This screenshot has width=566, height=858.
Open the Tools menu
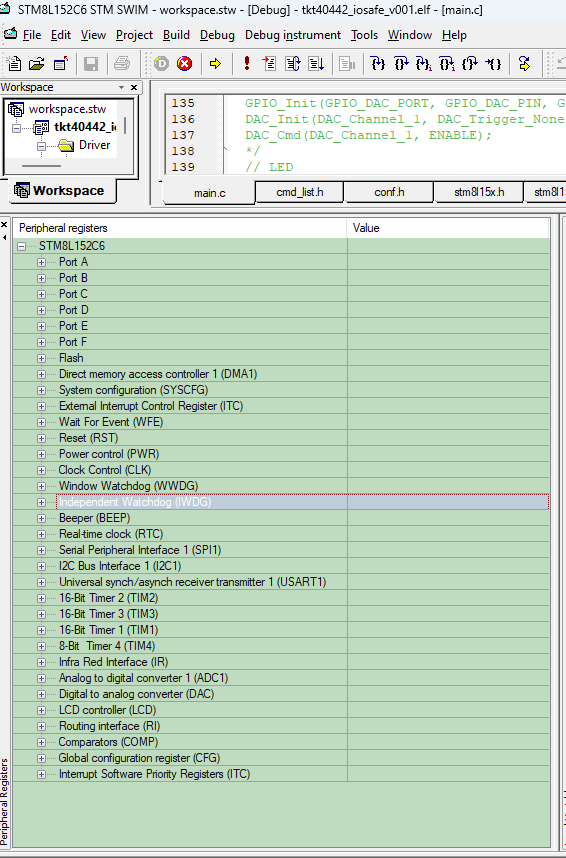(x=365, y=35)
